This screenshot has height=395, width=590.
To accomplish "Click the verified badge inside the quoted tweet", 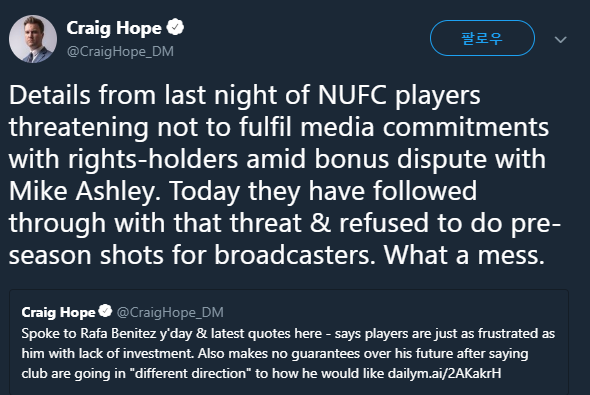I will pos(105,311).
